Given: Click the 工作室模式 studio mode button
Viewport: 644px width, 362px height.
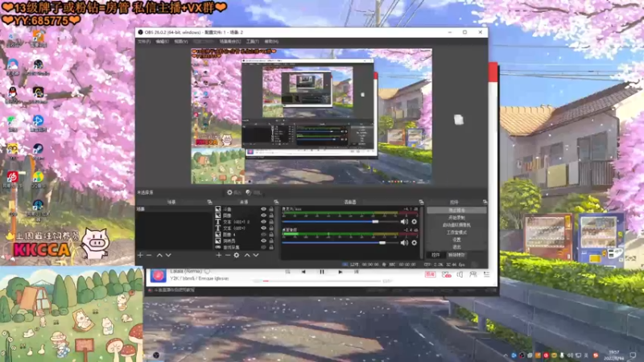Looking at the screenshot, I should (456, 232).
